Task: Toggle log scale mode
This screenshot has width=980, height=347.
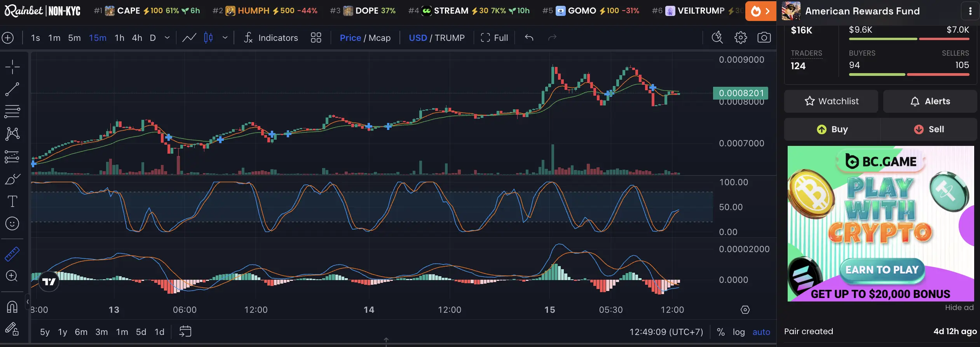Action: pyautogui.click(x=739, y=332)
